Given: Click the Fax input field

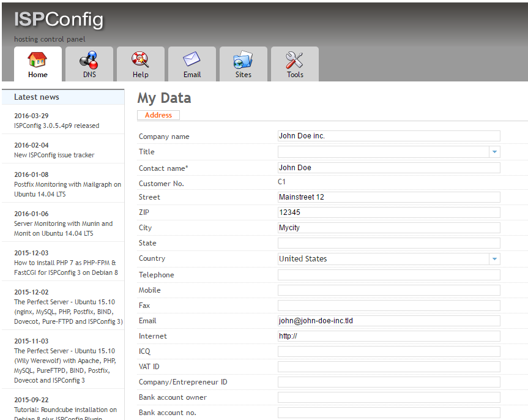Looking at the screenshot, I should pos(389,306).
